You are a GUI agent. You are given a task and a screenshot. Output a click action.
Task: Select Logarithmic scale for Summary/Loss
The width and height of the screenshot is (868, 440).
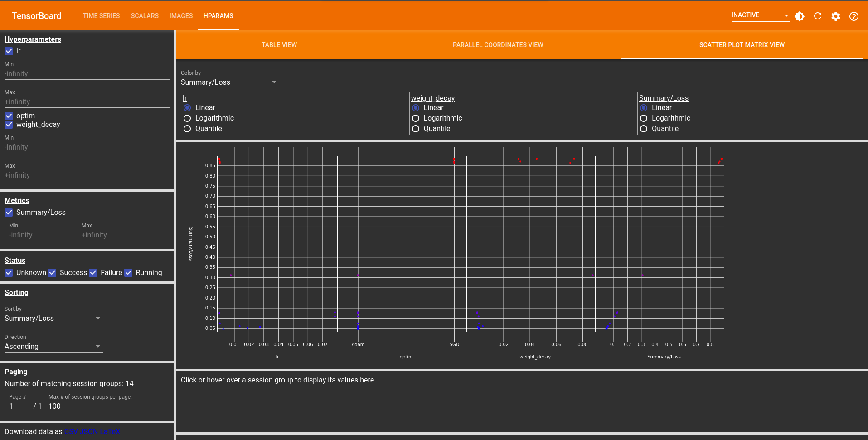[x=644, y=118]
